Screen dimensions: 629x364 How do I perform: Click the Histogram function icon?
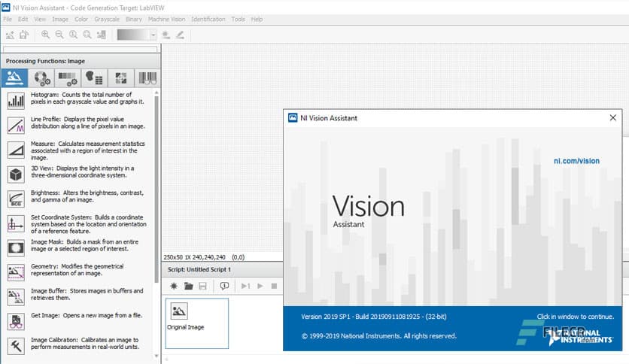coord(16,101)
